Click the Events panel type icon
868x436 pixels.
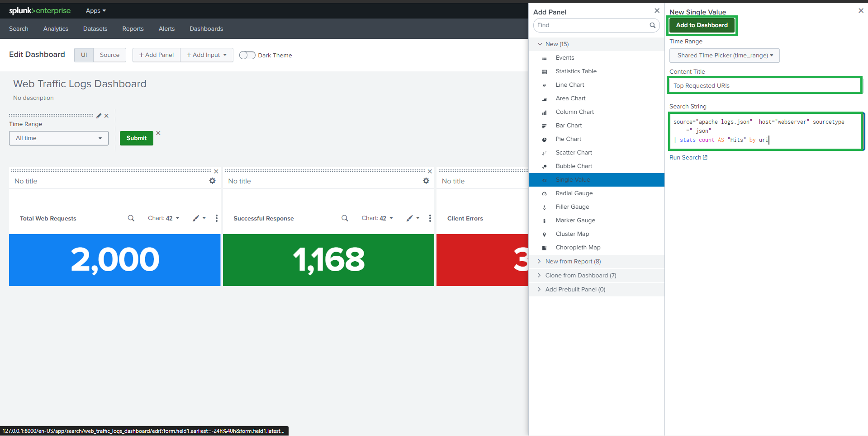(544, 58)
